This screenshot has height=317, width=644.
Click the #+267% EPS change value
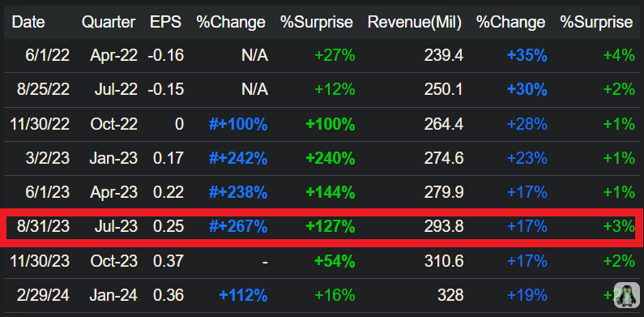pos(238,226)
